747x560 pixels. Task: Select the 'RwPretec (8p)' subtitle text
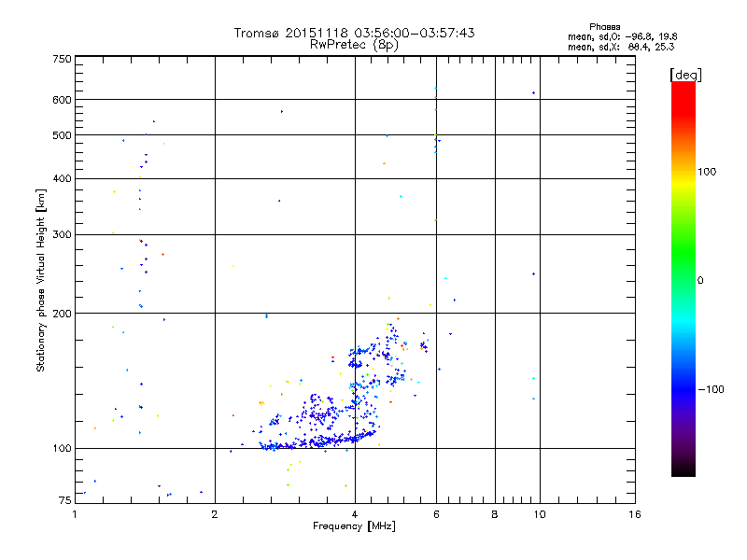pos(354,45)
